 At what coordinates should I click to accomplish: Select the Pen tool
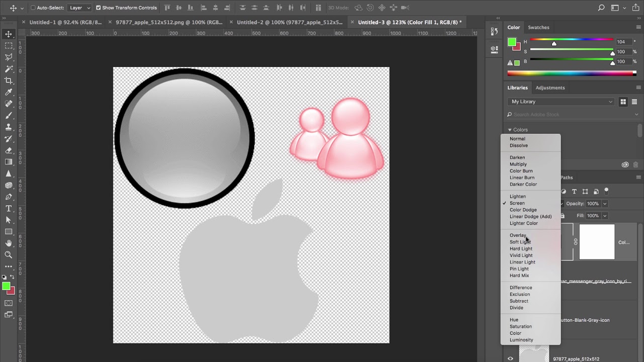(9, 197)
